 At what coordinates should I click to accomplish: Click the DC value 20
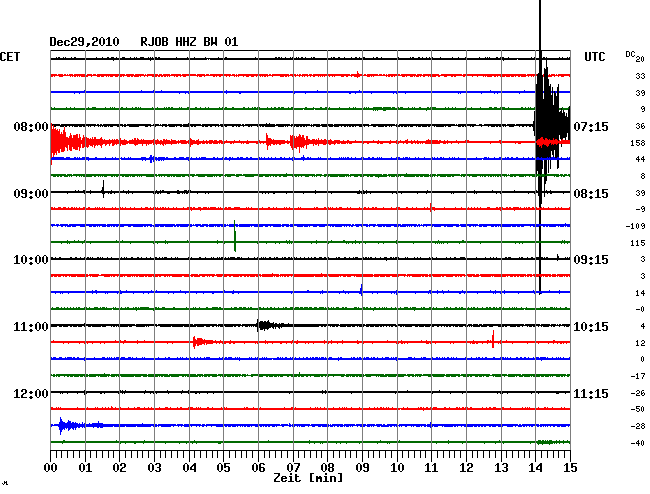pos(640,59)
